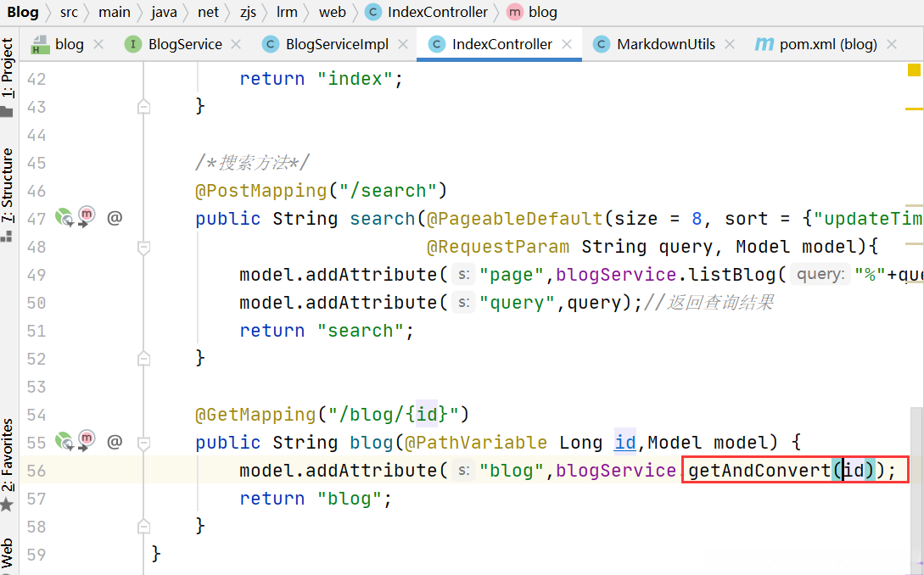
Task: Click getAndConvert method call on line 56
Action: coord(759,470)
